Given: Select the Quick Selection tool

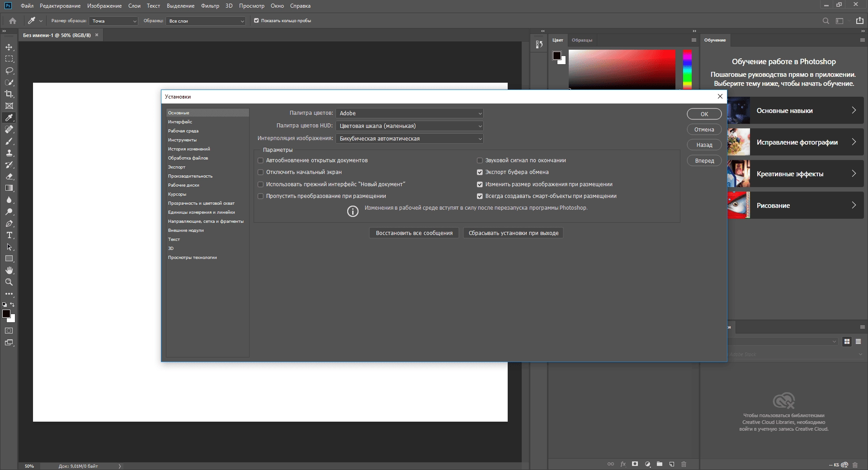Looking at the screenshot, I should pos(9,83).
